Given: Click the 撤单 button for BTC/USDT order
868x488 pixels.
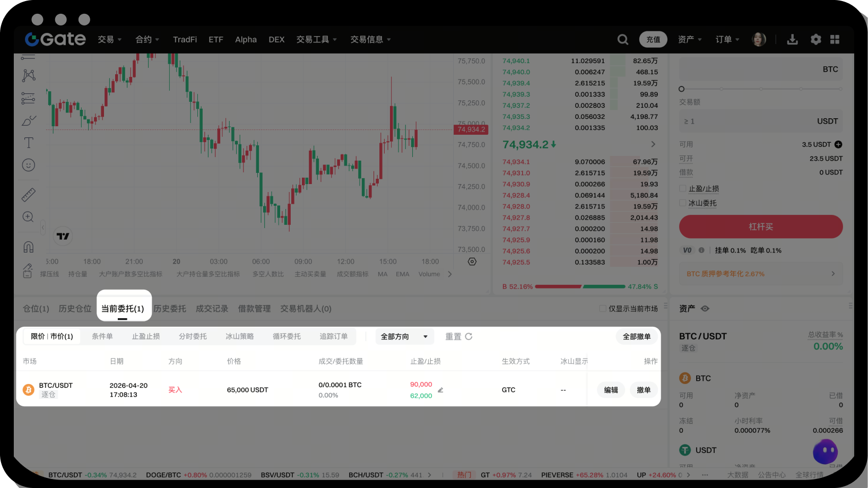Looking at the screenshot, I should click(x=644, y=390).
